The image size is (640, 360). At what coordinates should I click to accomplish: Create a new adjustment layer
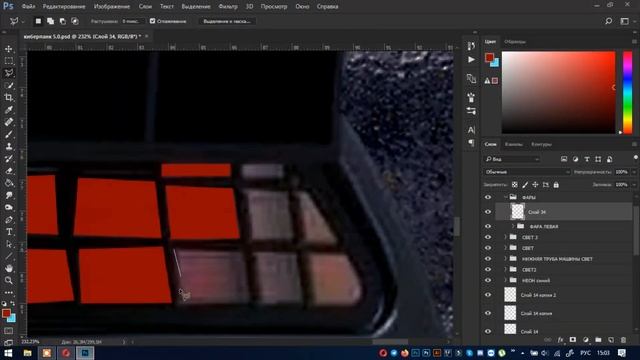pos(586,340)
